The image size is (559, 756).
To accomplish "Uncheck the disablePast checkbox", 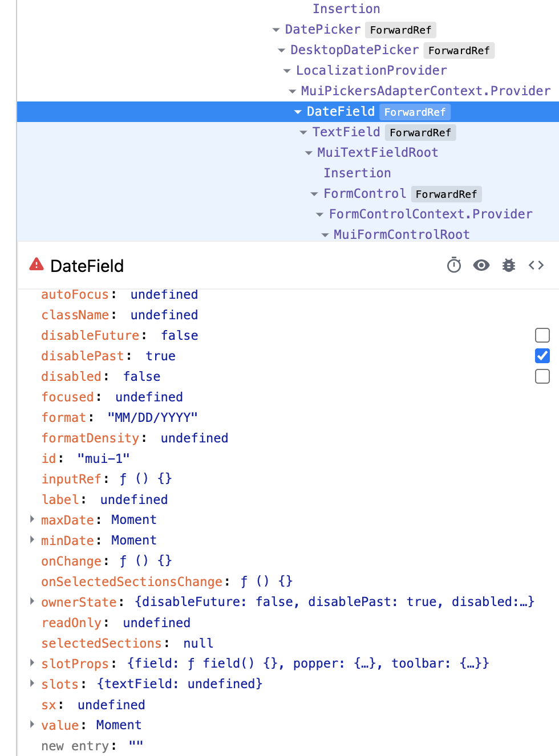I will click(542, 356).
